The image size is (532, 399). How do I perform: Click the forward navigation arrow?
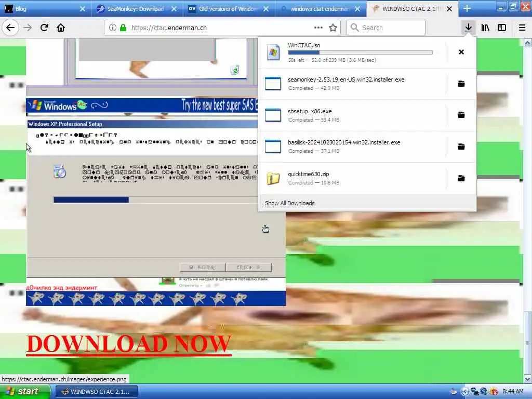point(28,28)
